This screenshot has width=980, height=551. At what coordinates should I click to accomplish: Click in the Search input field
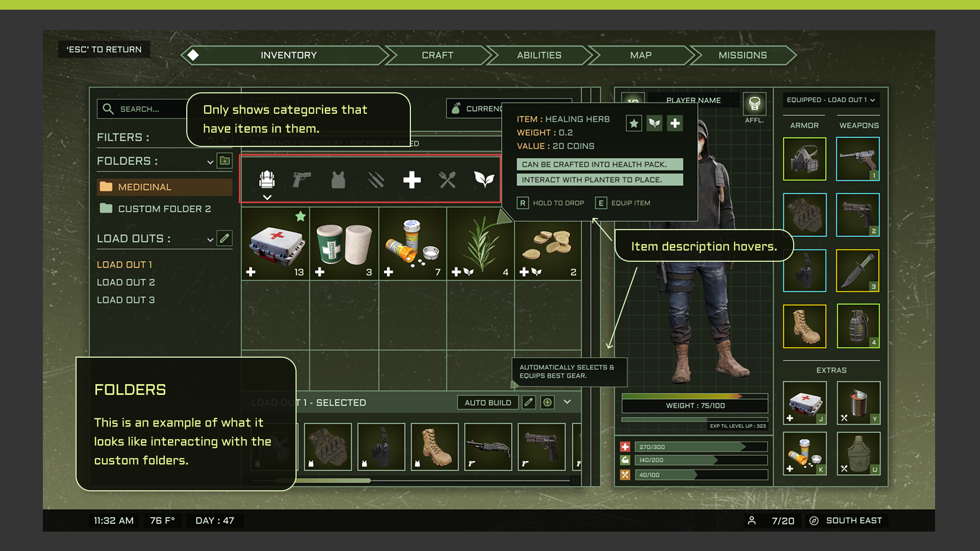tap(142, 109)
